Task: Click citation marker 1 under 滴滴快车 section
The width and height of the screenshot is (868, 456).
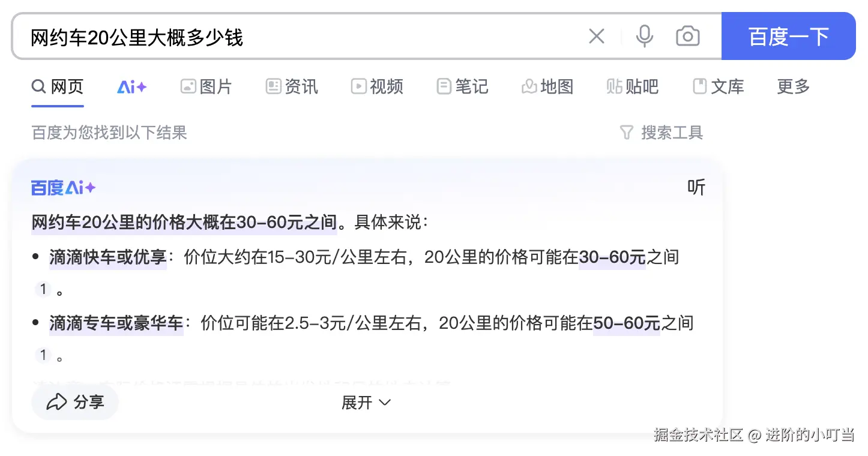Action: [43, 289]
